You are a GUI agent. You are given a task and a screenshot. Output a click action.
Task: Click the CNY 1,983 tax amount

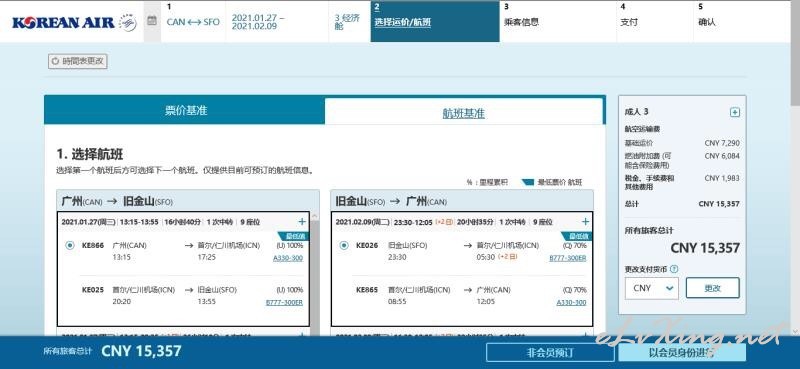coord(722,178)
